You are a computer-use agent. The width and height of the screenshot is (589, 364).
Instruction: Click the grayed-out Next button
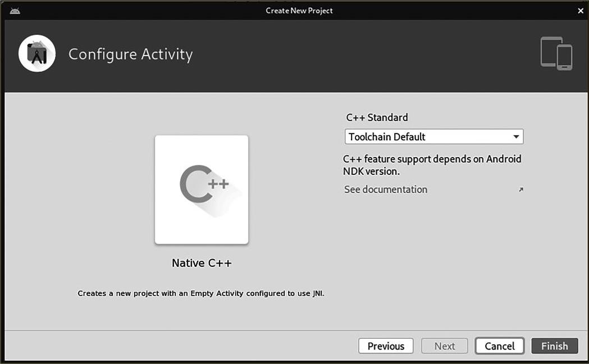tap(445, 346)
